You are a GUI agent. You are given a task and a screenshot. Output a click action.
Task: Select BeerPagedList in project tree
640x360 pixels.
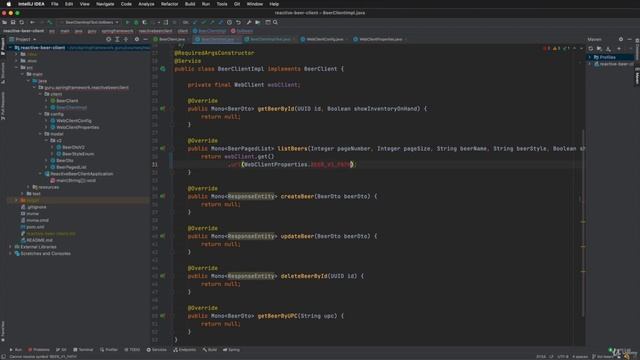coord(71,167)
